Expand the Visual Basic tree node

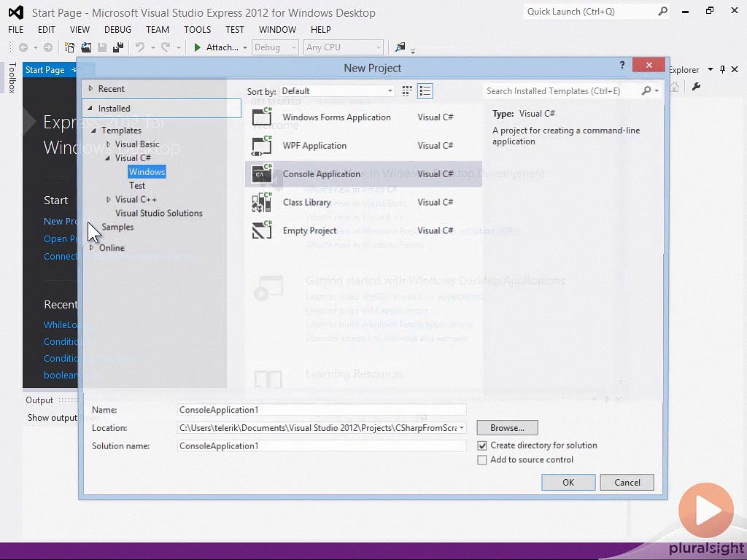[x=108, y=144]
